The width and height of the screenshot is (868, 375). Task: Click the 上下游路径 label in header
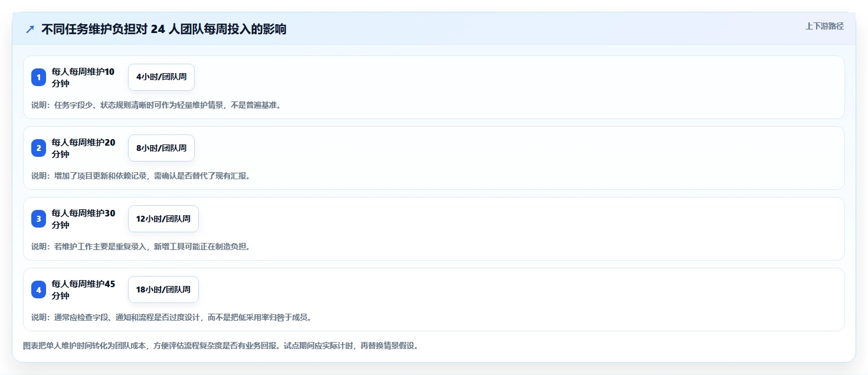(x=824, y=26)
